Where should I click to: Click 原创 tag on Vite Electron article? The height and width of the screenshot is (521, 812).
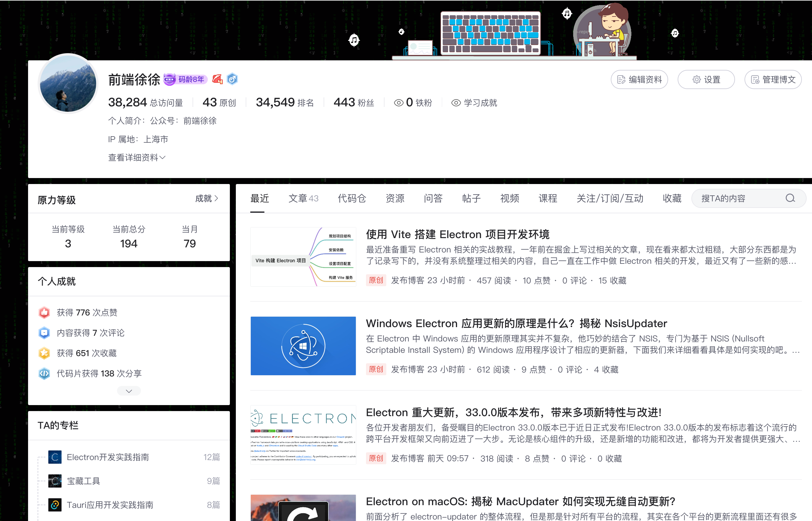point(376,281)
